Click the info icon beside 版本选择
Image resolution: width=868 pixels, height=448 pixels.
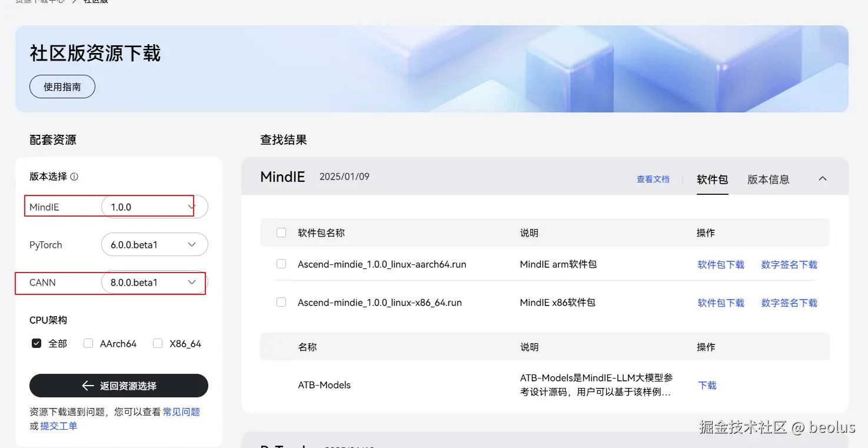(74, 177)
